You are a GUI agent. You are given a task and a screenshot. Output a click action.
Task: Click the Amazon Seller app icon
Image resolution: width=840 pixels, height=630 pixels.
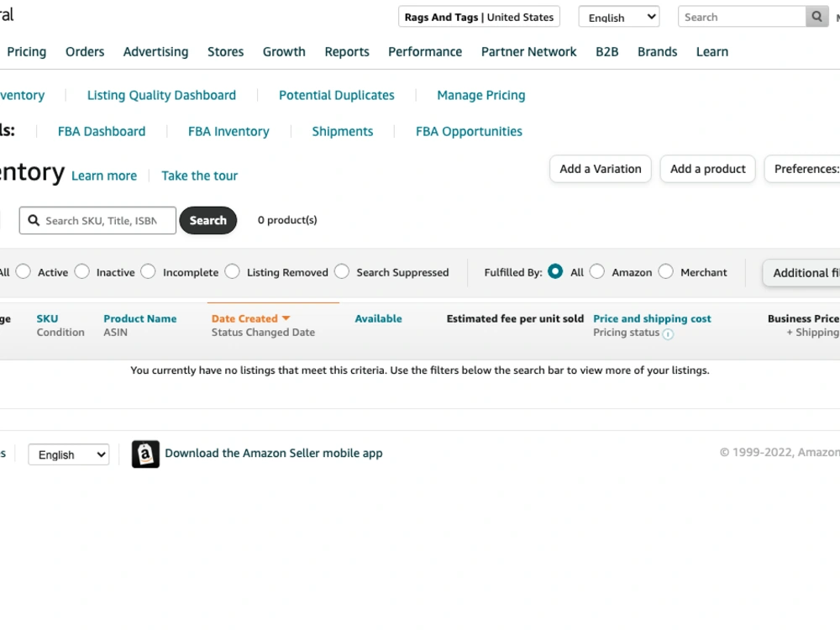(145, 454)
